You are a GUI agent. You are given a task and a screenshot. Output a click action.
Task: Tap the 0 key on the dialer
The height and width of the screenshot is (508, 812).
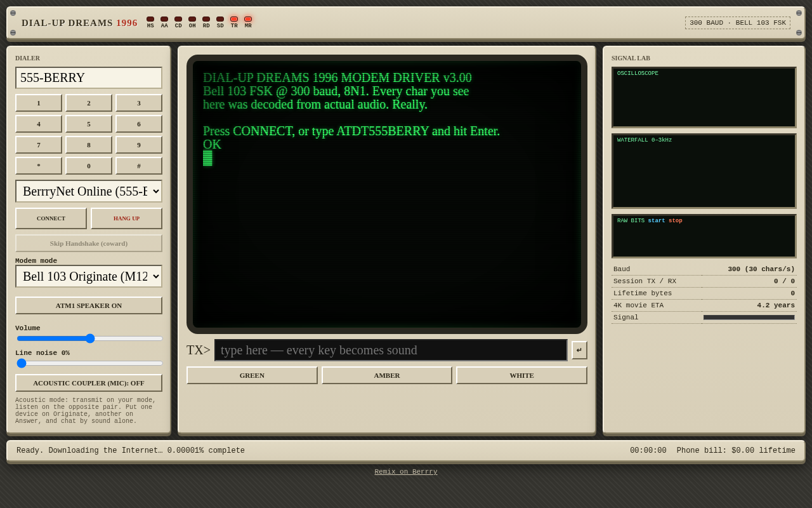coord(89,166)
